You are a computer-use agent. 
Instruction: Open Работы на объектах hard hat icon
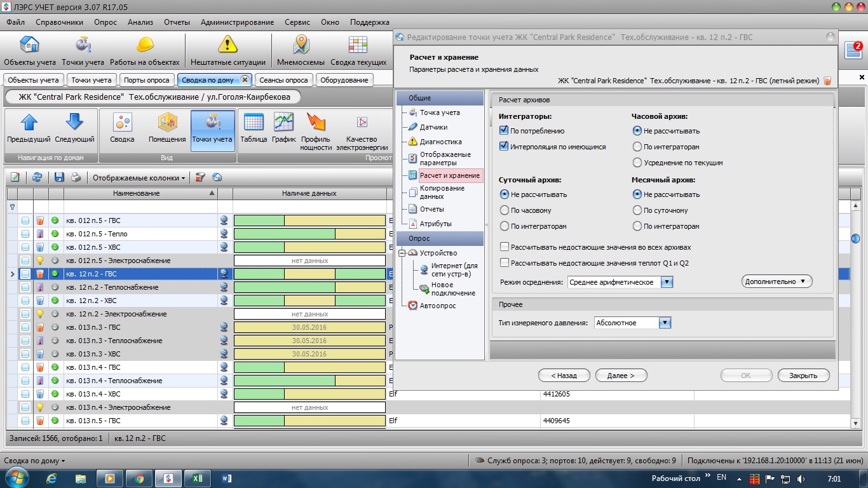pos(145,46)
